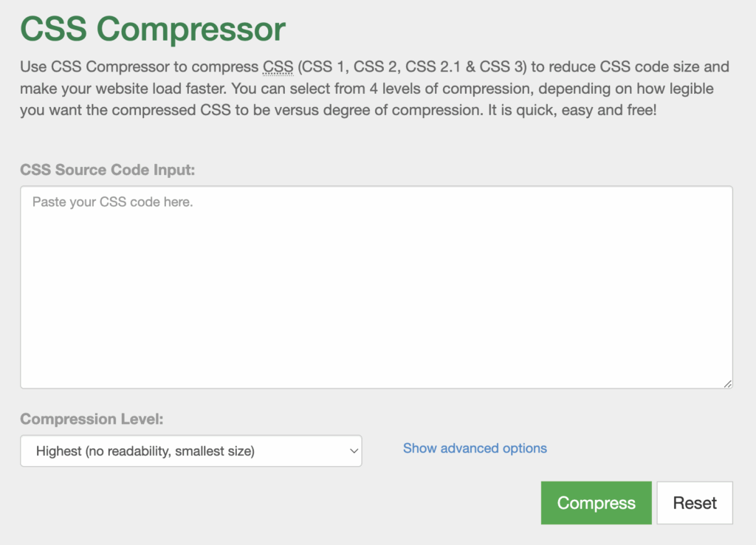Clear the form using Reset
The width and height of the screenshot is (756, 545).
[694, 502]
